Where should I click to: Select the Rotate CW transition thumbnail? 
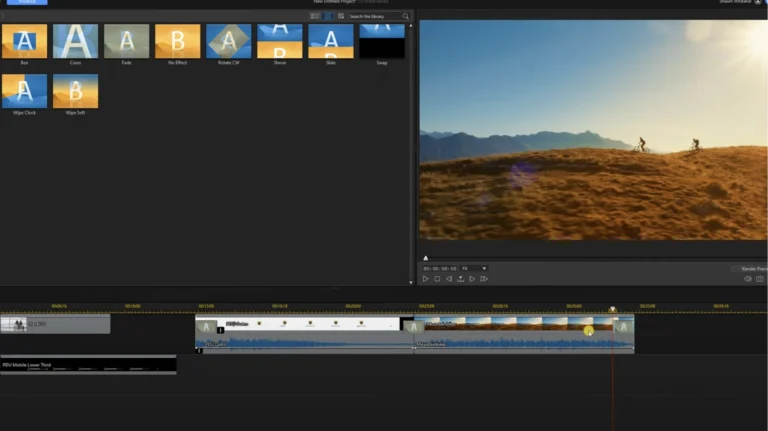(x=229, y=41)
